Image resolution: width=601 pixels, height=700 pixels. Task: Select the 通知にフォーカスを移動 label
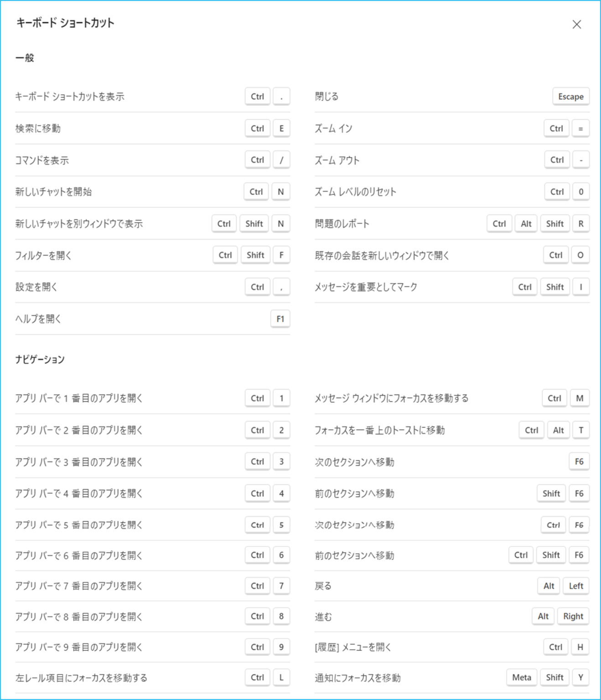pyautogui.click(x=357, y=678)
